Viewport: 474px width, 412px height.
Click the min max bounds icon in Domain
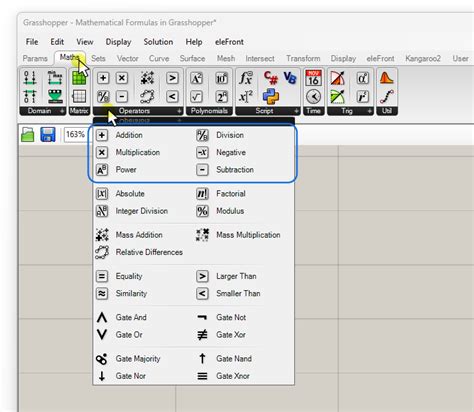pos(55,78)
